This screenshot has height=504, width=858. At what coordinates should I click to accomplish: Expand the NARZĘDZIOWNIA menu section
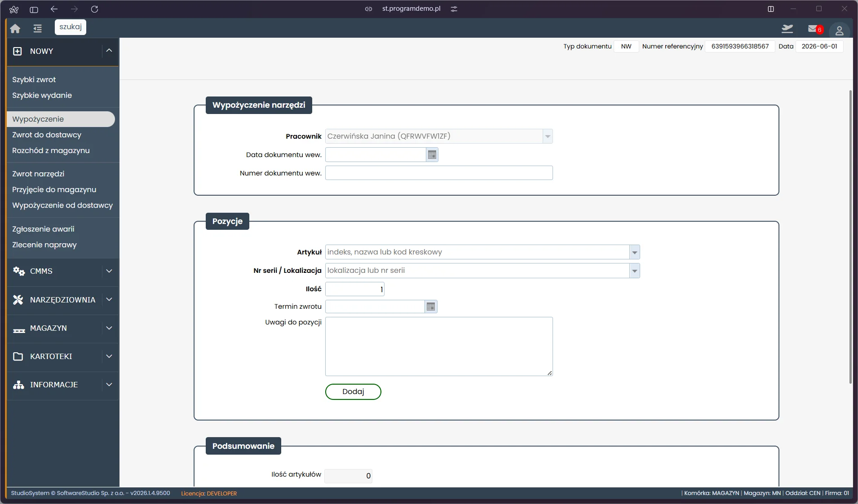[109, 299]
